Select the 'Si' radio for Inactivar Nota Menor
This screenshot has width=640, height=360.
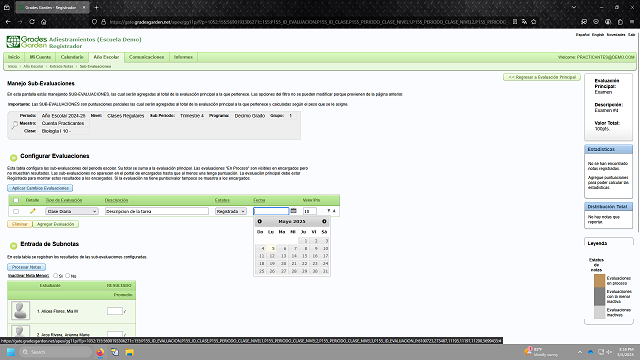click(56, 276)
